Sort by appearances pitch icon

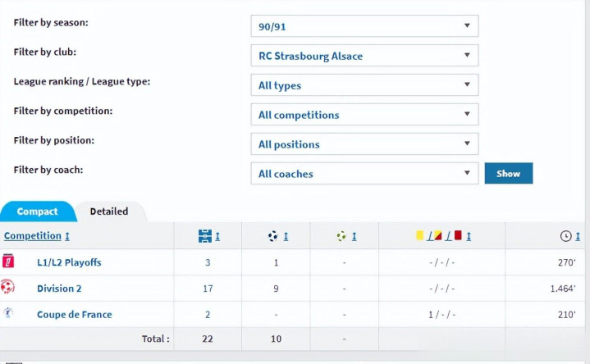(205, 236)
